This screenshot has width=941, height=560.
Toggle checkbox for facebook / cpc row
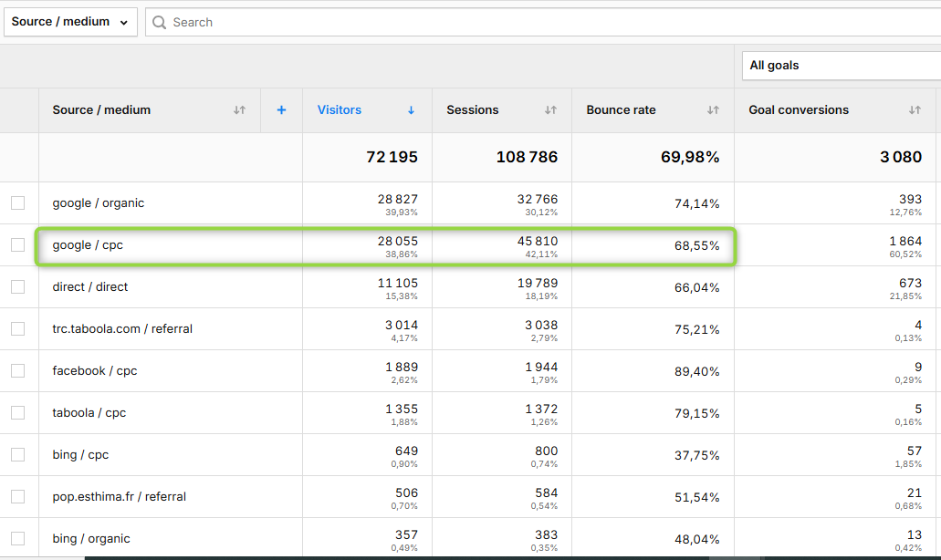[x=18, y=371]
